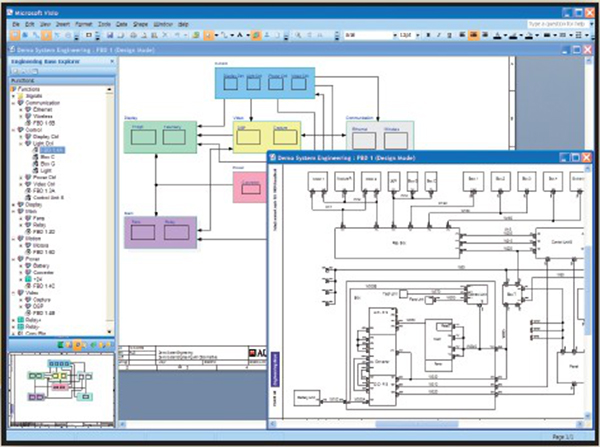Collapse the Control node in Functions tree
600x447 pixels.
pos(15,129)
